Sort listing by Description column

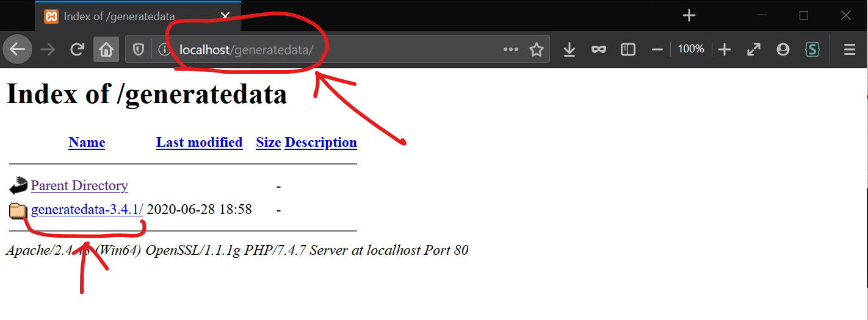point(320,142)
